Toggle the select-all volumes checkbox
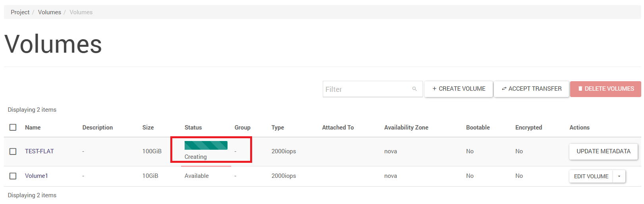The image size is (644, 204). click(x=13, y=128)
